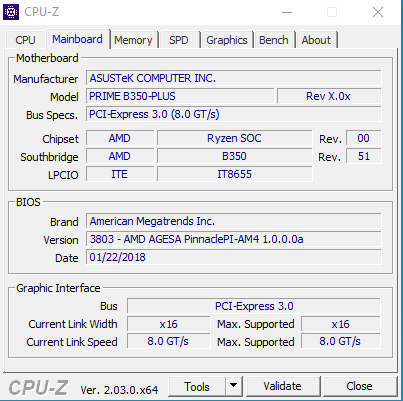Click the Chipset vendor AMD field
The image size is (403, 401).
click(120, 138)
